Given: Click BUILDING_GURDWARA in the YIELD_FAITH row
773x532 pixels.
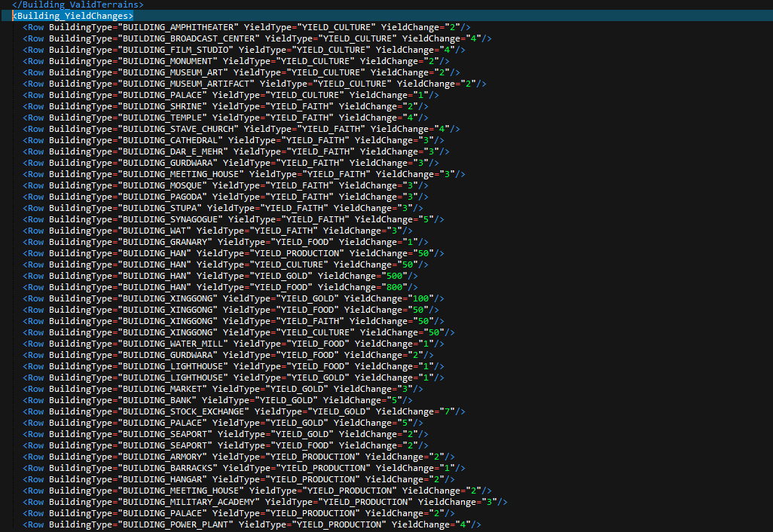Looking at the screenshot, I should pos(167,164).
